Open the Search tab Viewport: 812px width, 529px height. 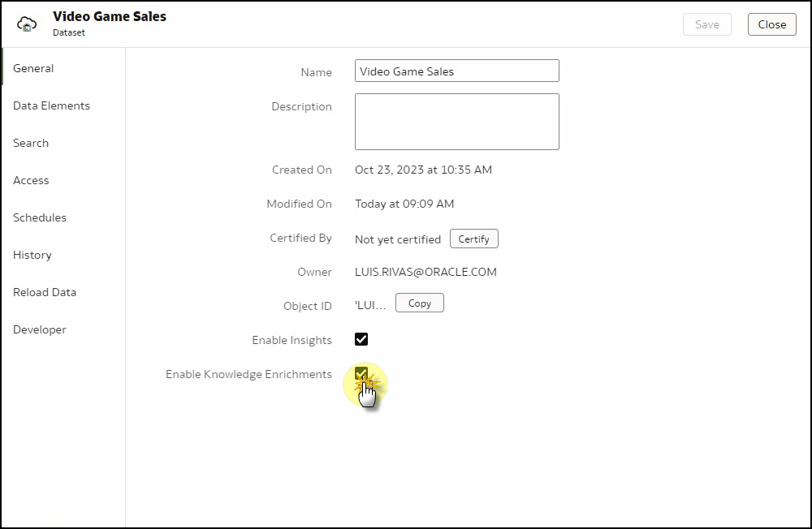click(x=31, y=143)
